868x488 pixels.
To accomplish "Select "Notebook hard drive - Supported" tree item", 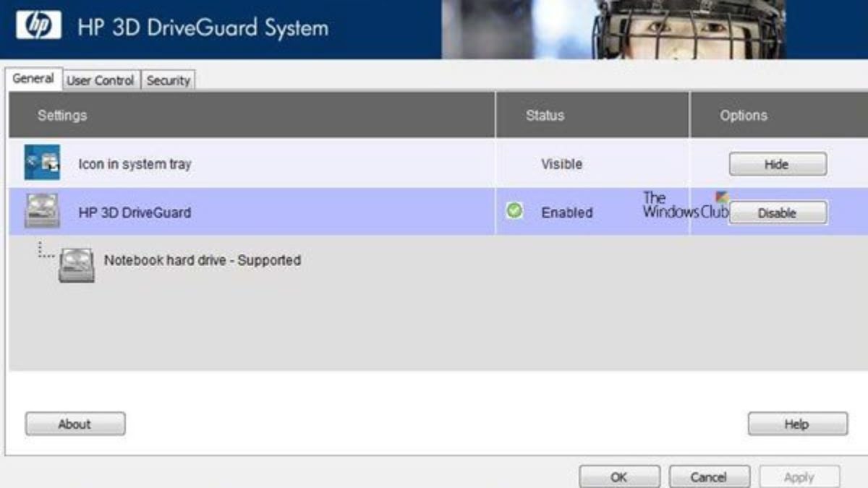I will point(203,260).
